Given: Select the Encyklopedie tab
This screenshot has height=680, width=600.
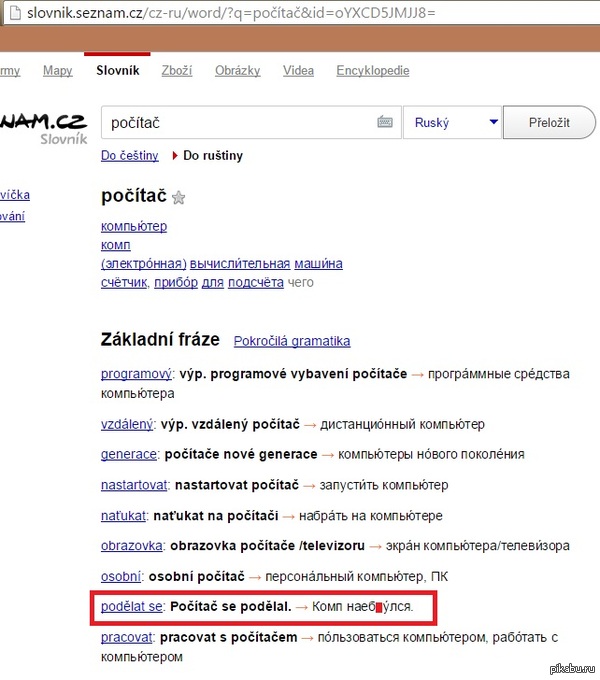Looking at the screenshot, I should (373, 71).
